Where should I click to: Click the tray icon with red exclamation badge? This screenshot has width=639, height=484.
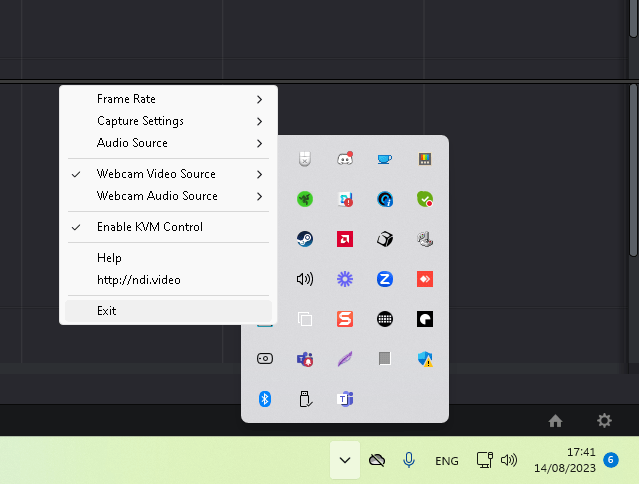[x=345, y=199]
